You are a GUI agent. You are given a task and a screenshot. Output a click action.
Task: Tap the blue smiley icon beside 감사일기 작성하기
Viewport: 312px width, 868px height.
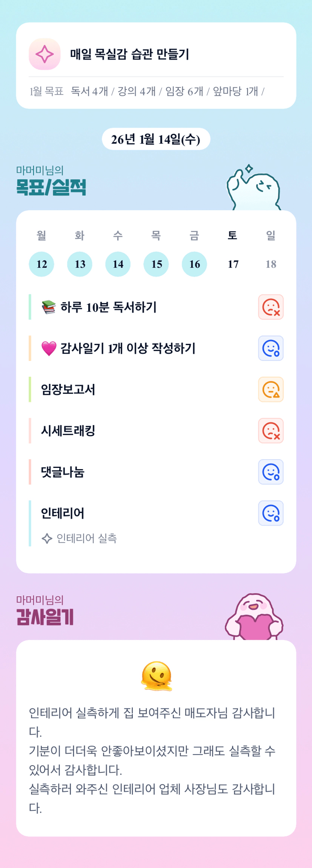(271, 348)
